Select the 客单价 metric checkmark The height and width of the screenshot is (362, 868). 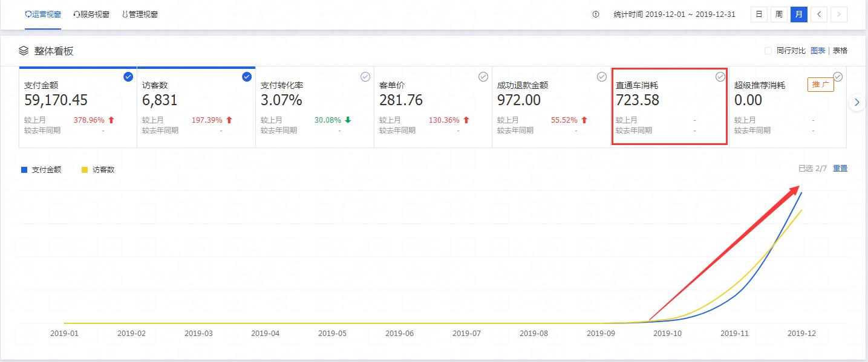pyautogui.click(x=483, y=77)
